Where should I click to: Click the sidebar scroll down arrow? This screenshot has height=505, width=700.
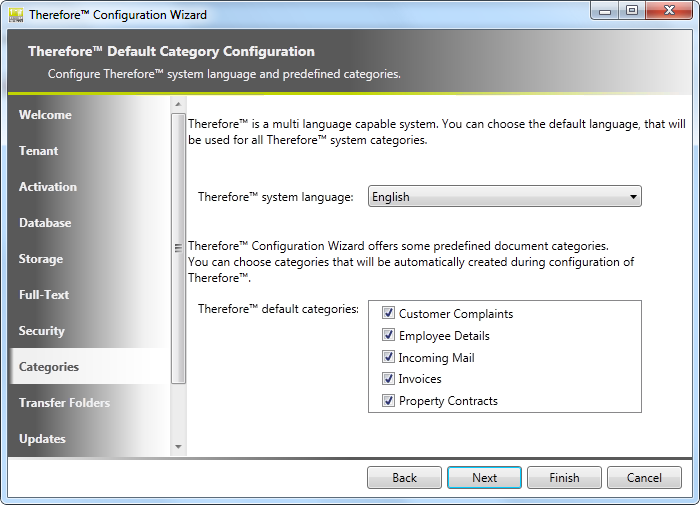[179, 447]
